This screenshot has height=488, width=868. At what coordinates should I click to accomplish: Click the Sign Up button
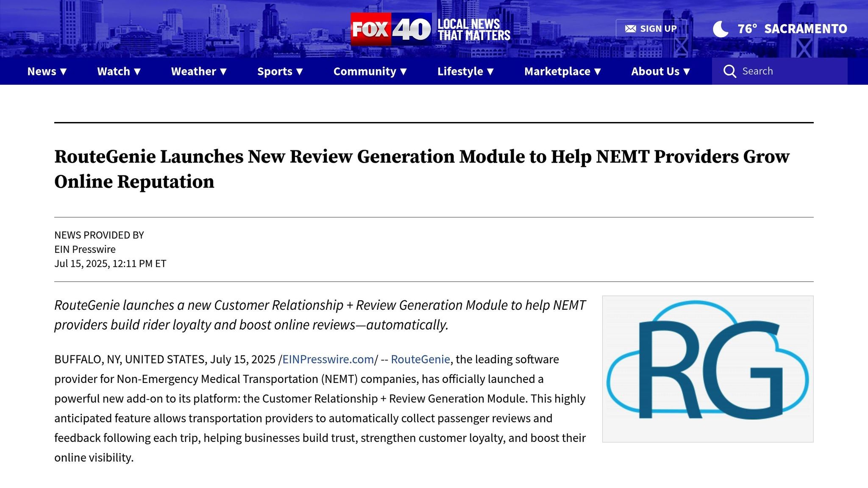pyautogui.click(x=651, y=29)
